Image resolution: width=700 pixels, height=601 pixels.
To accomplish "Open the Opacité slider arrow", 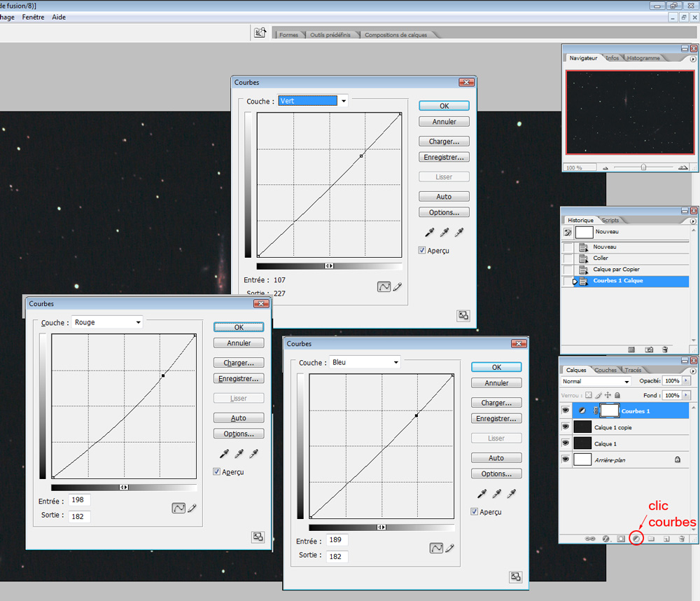I will pos(686,381).
